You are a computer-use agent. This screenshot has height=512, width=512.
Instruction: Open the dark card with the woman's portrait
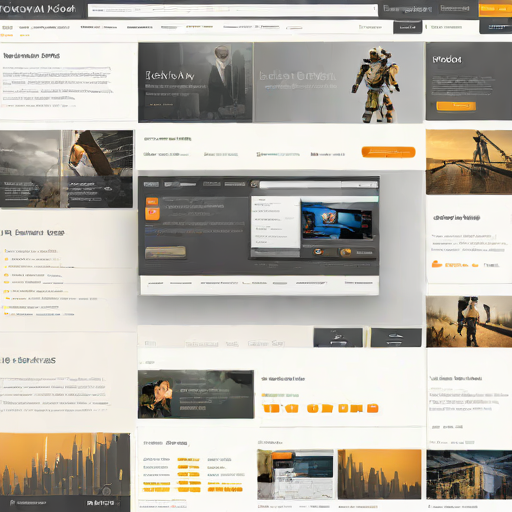[x=196, y=394]
